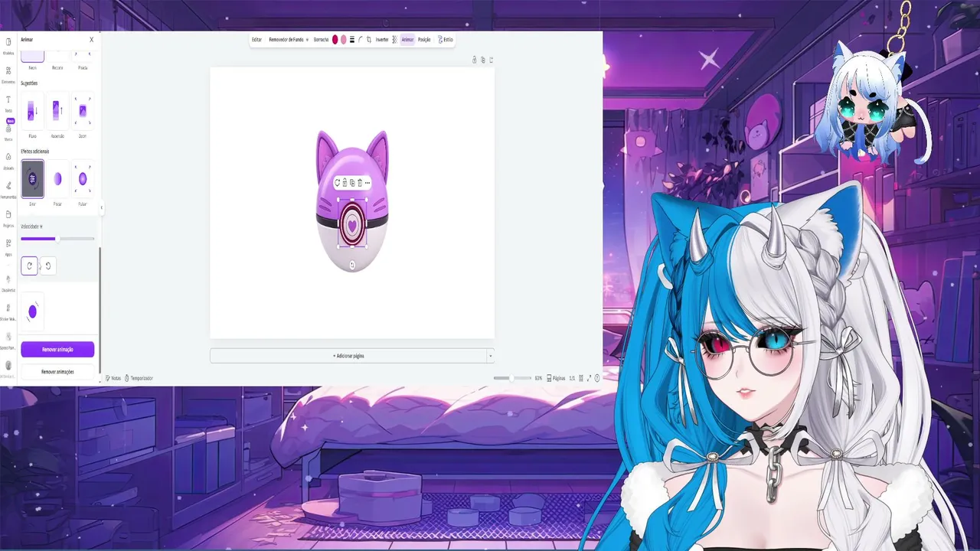Click Editar in the top toolbar
Screen dimensions: 980x551
coord(256,40)
